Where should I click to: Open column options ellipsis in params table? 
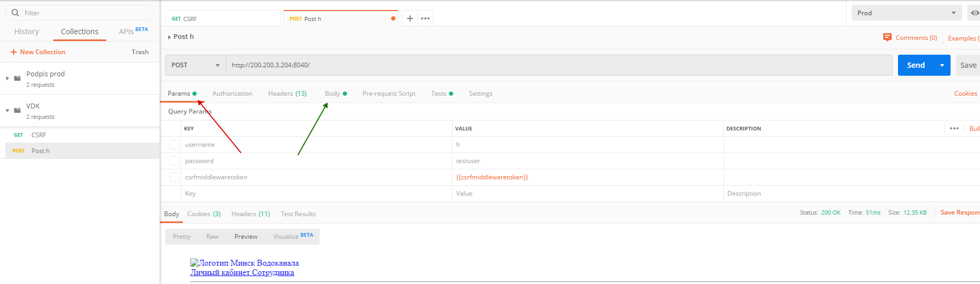(954, 128)
